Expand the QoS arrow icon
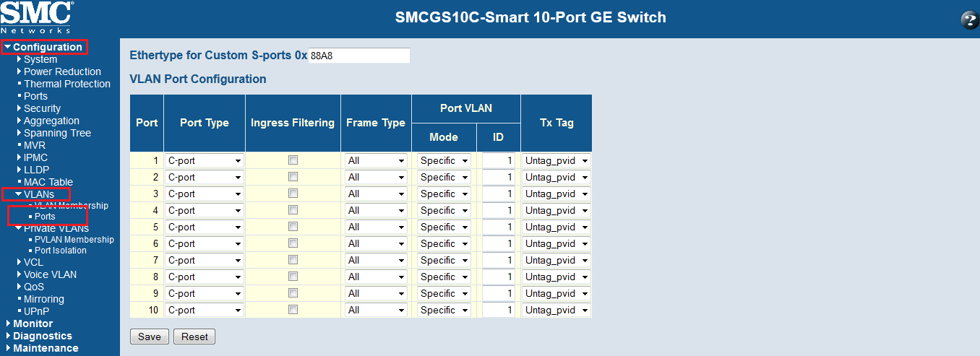Screen dimensions: 980x356 [19, 287]
